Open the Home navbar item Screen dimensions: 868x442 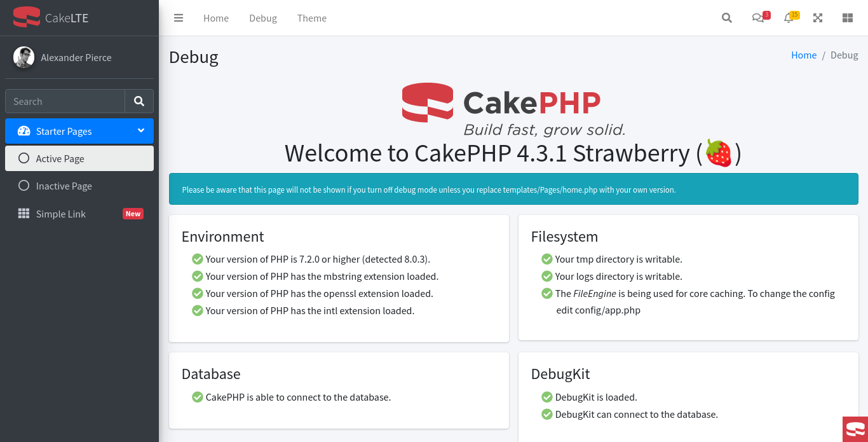216,18
